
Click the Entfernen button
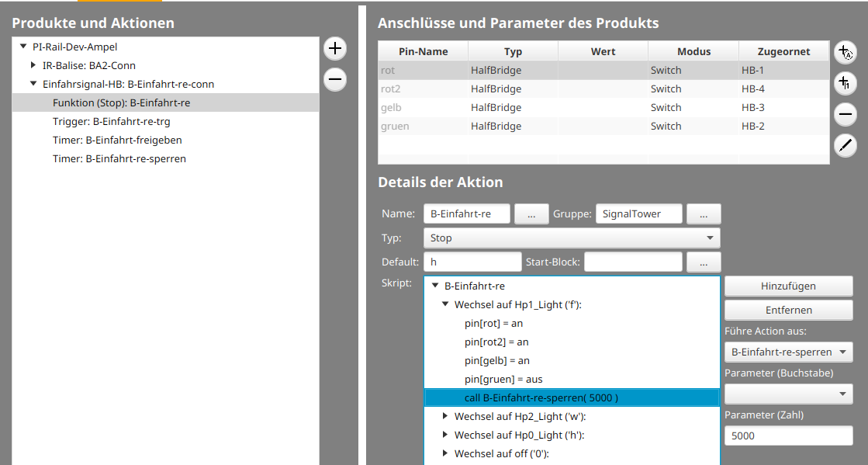click(787, 310)
